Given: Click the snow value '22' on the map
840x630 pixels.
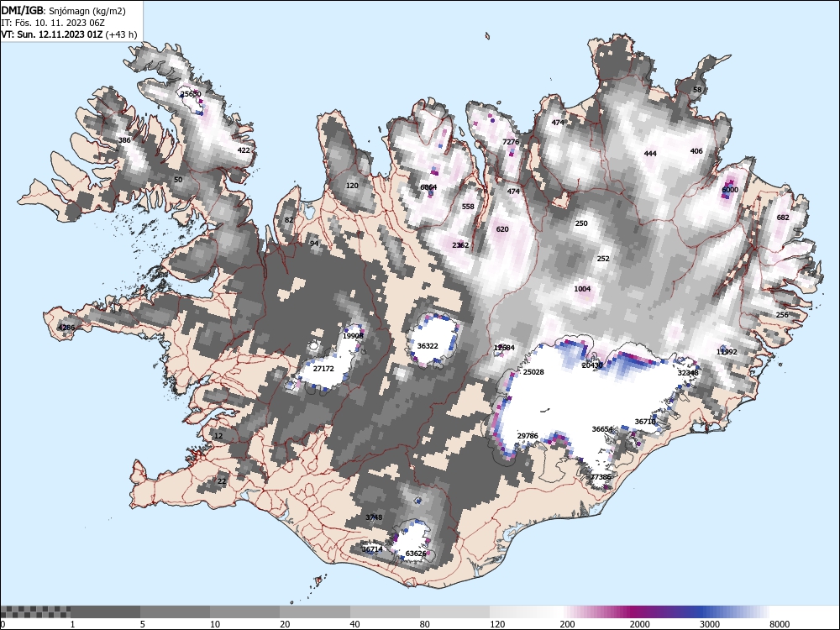Looking at the screenshot, I should tap(222, 481).
